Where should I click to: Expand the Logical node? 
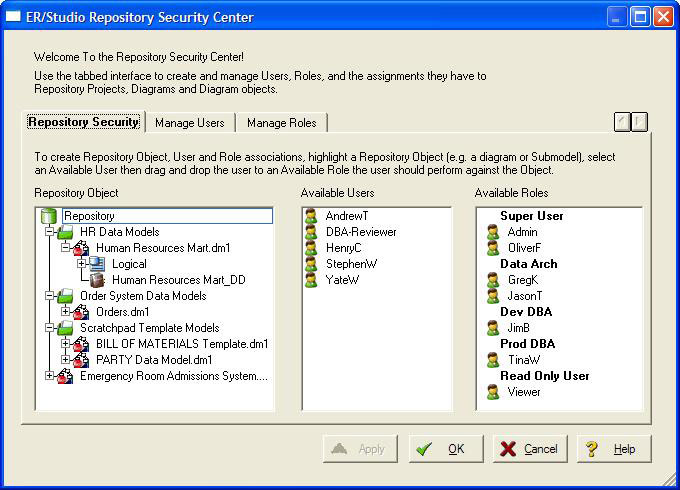[x=81, y=264]
